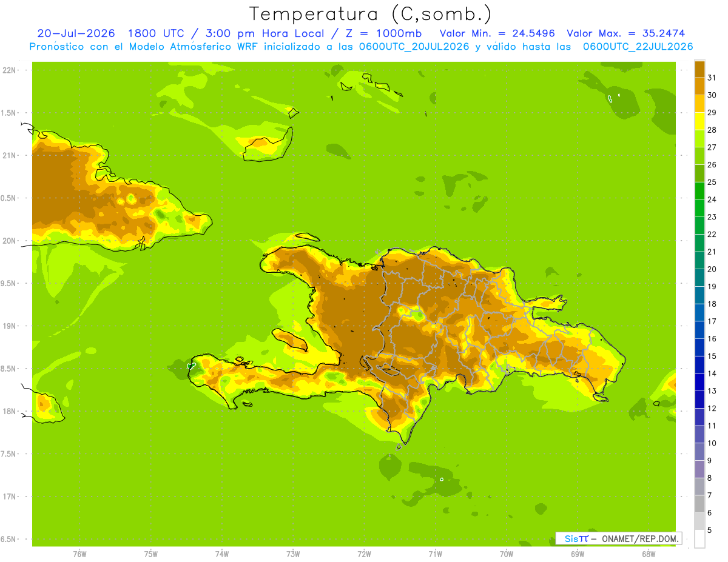This screenshot has height=562, width=728.
Task: Click the "70W" longitude label
Action: (506, 554)
